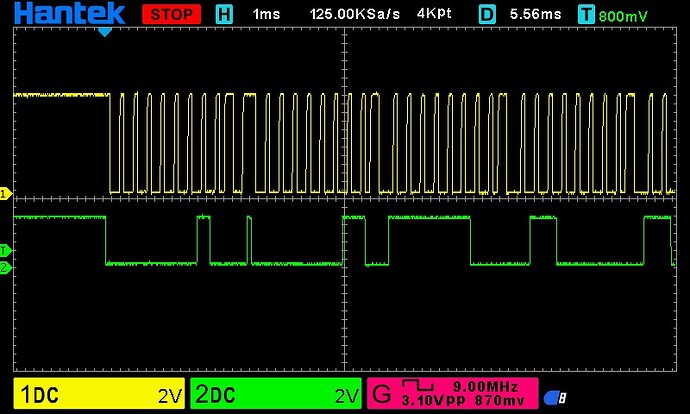Click the red STOP status indicator

[x=172, y=15]
